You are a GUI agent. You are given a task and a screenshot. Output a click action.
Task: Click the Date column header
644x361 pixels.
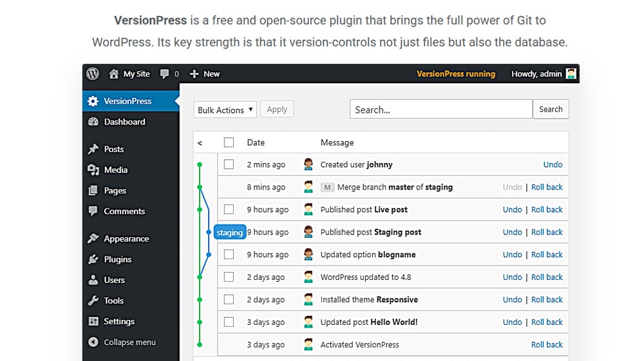[x=256, y=142]
